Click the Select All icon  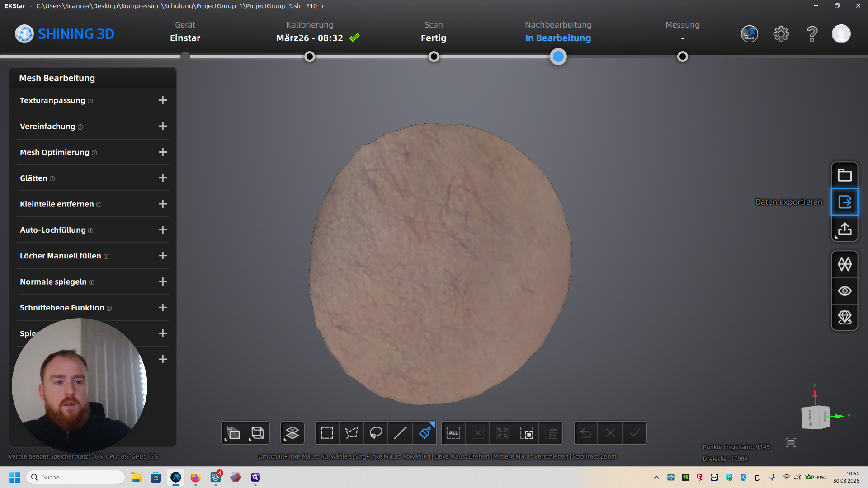(453, 433)
